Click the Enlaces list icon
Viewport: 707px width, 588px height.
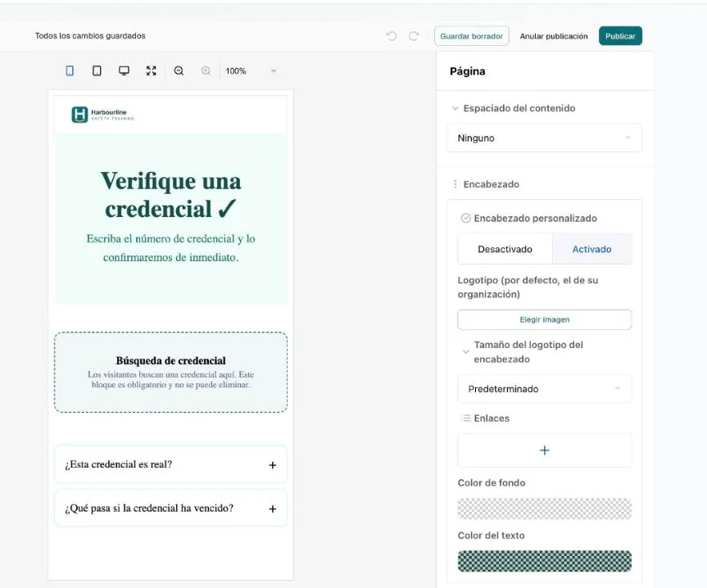point(466,418)
